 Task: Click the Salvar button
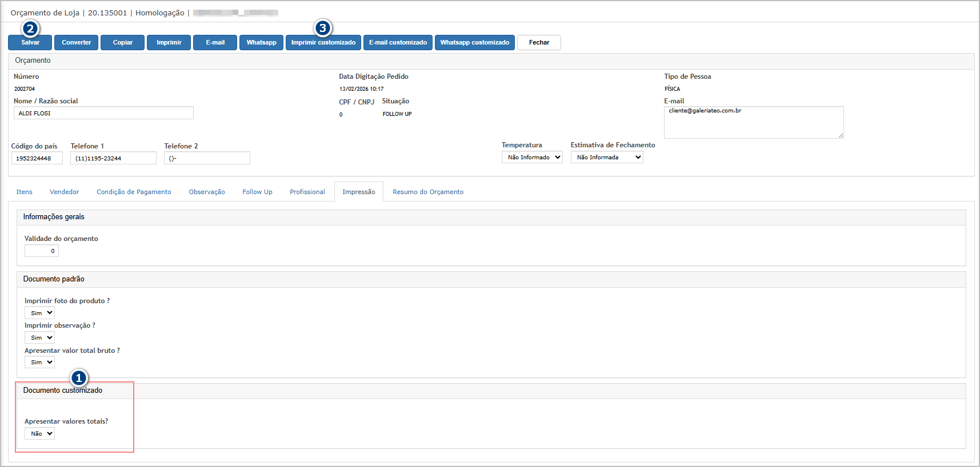click(30, 43)
